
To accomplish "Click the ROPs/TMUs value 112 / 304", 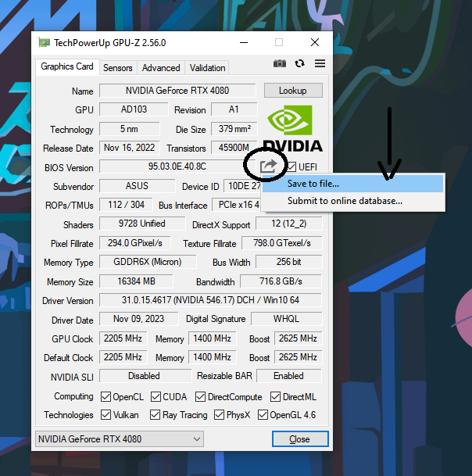I will coord(127,205).
